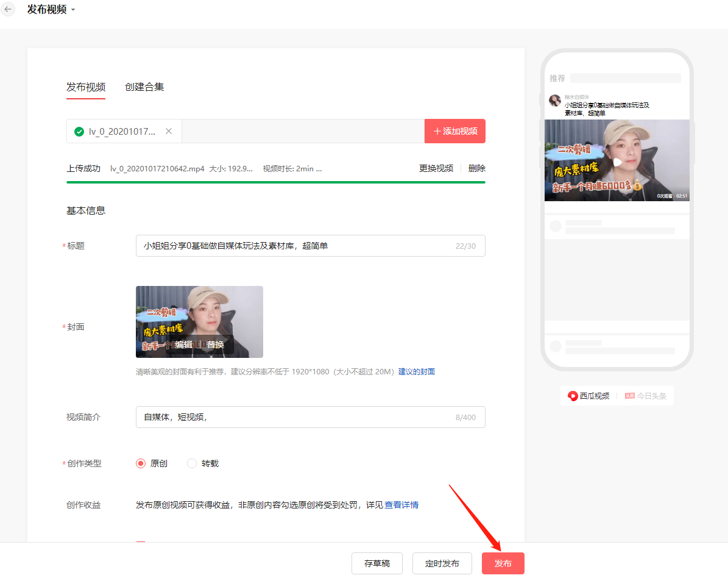Switch to the 创建合集 tab
Screen dimensions: 728x578
(x=144, y=87)
